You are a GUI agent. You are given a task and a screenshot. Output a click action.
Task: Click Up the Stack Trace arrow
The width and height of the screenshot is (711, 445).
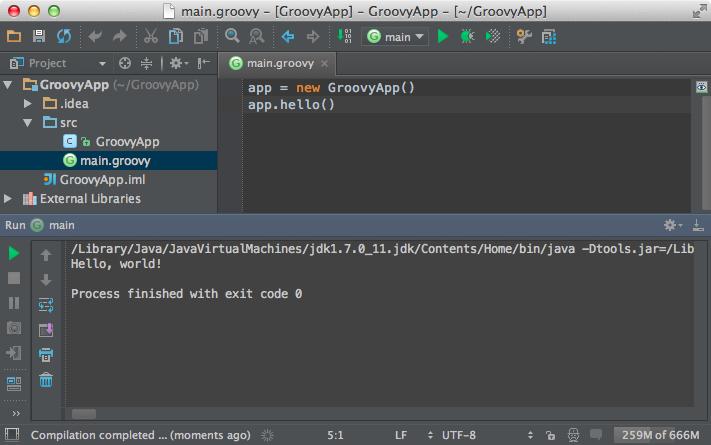pyautogui.click(x=46, y=255)
